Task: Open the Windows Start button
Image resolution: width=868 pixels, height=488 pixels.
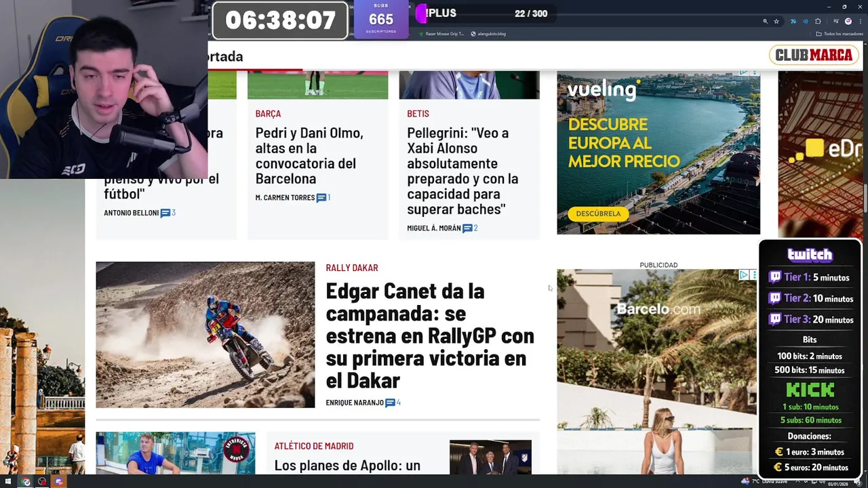Action: pyautogui.click(x=9, y=482)
